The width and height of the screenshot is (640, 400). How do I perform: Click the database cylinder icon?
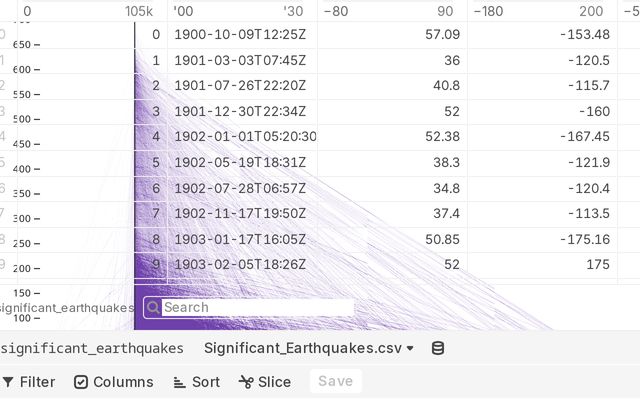[437, 348]
